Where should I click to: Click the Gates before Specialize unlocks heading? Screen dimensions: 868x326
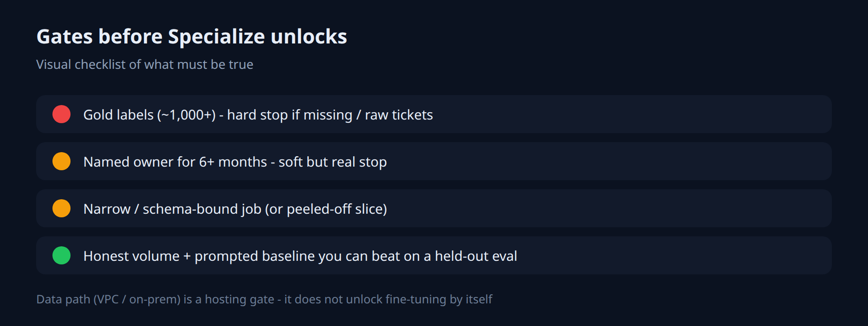(192, 36)
